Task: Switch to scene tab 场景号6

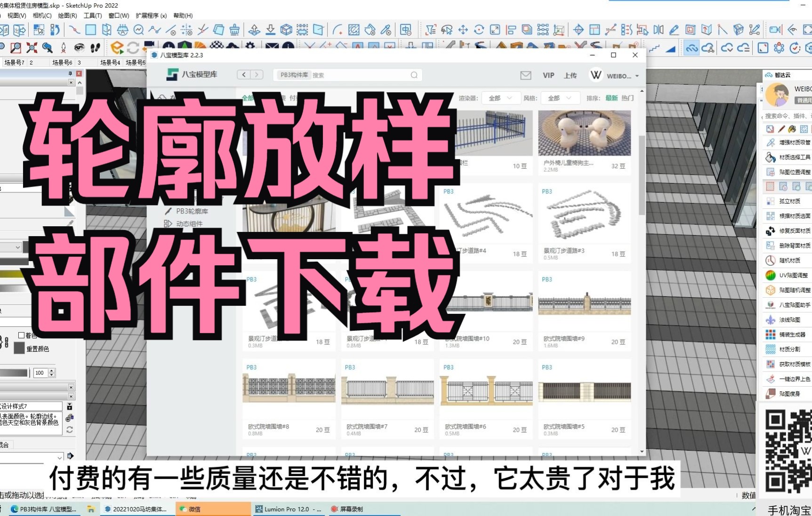Action: (62, 62)
